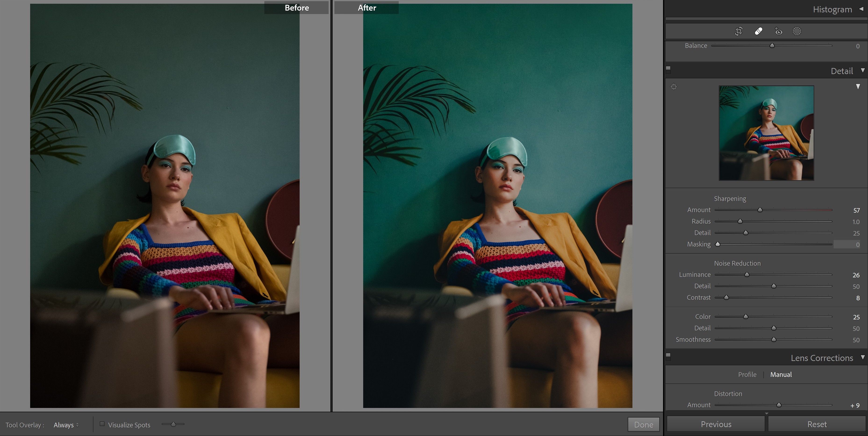Collapse the Histogram panel triangle
868x436 pixels.
point(861,9)
